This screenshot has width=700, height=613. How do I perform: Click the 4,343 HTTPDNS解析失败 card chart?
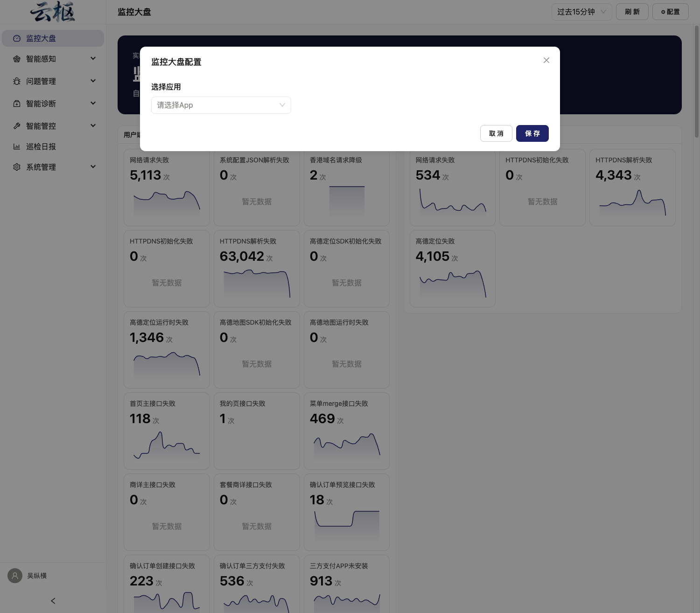pyautogui.click(x=632, y=203)
